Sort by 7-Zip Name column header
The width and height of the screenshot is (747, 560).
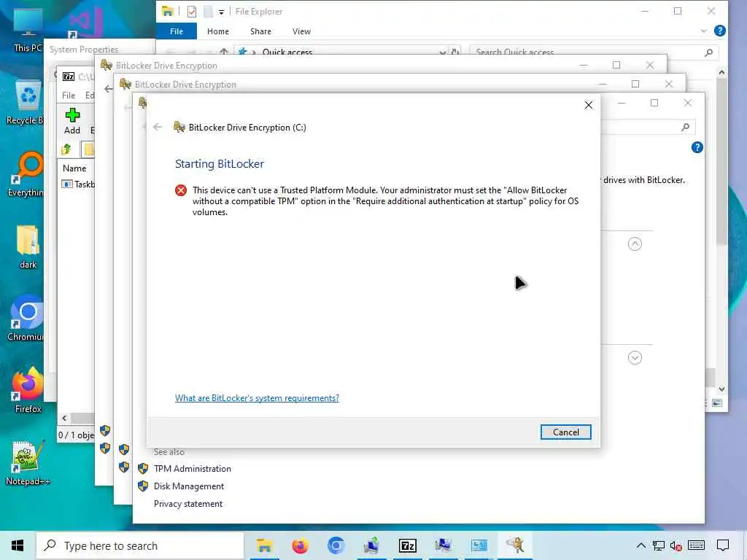pyautogui.click(x=74, y=168)
